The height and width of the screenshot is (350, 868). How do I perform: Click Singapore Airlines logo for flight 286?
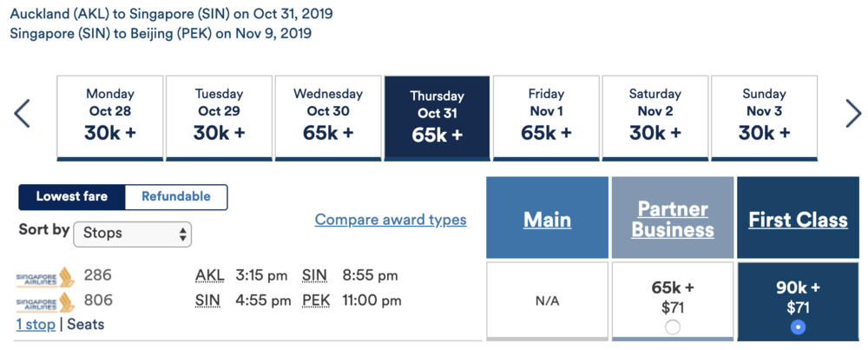click(46, 277)
